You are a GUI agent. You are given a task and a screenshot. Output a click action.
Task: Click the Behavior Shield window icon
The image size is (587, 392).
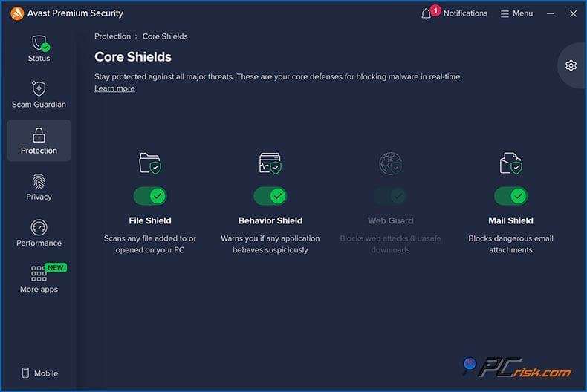point(270,163)
